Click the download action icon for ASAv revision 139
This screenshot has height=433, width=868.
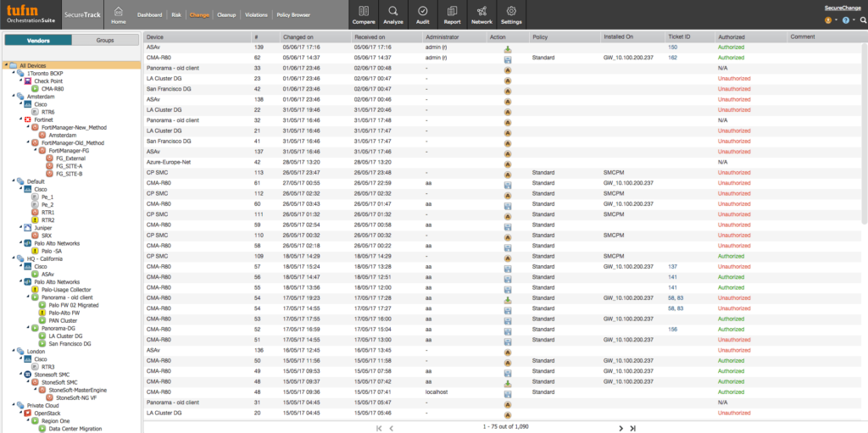click(507, 48)
